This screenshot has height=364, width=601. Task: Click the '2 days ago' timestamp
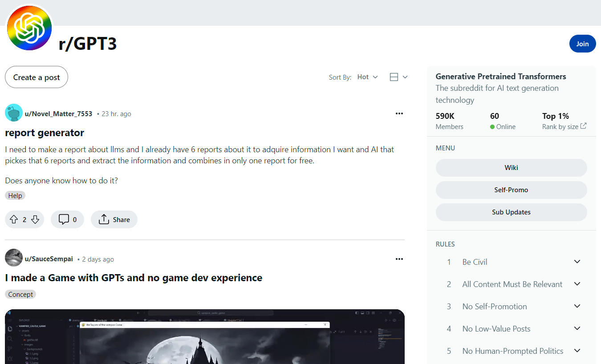98,259
